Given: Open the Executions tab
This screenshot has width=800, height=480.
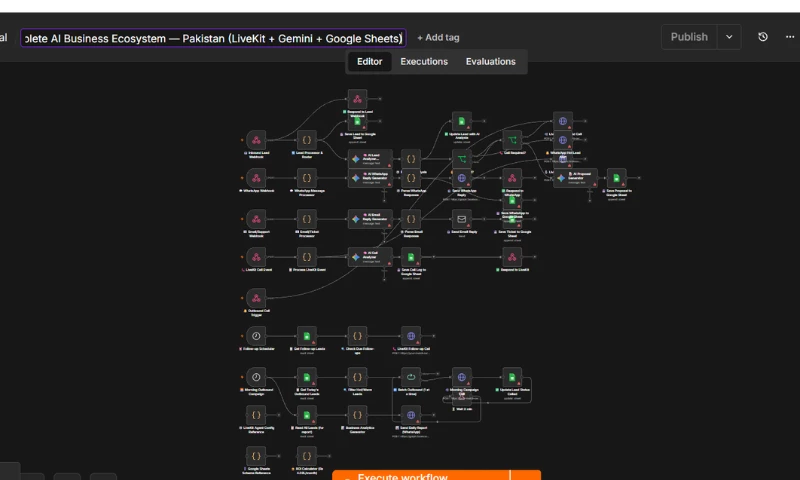Looking at the screenshot, I should click(423, 61).
